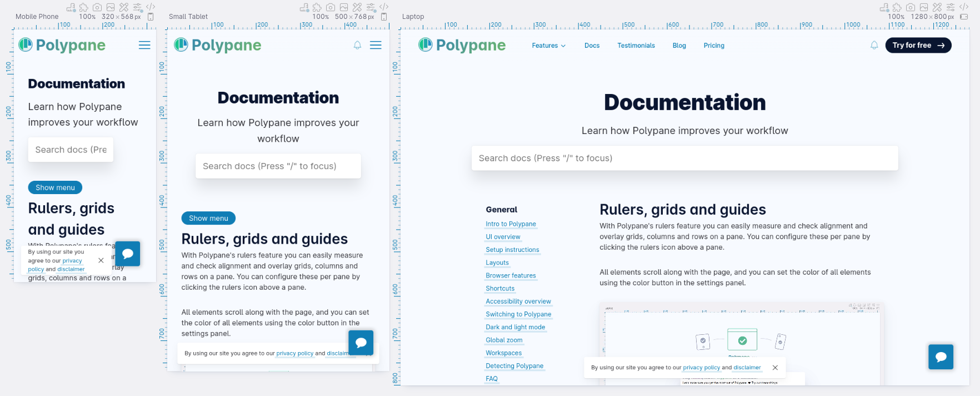Viewport: 980px width, 396px height.
Task: Rotate the Mobile Phone pane orientation
Action: 151,17
